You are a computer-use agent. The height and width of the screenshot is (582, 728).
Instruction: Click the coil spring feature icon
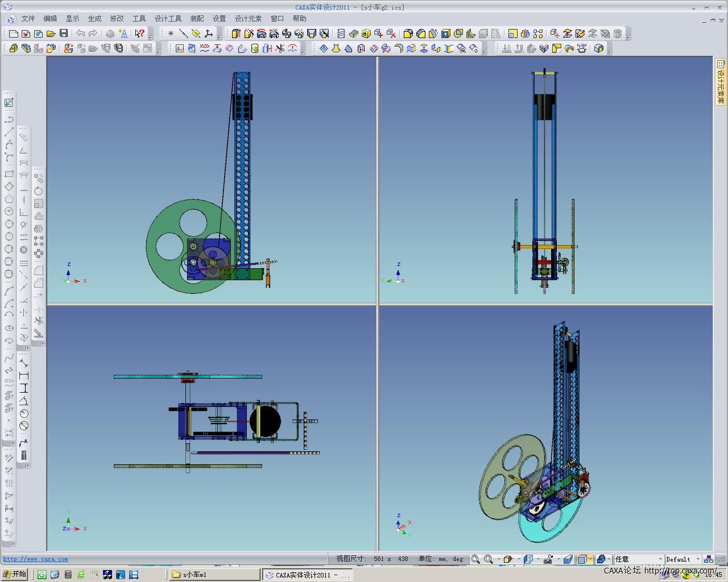pos(341,34)
